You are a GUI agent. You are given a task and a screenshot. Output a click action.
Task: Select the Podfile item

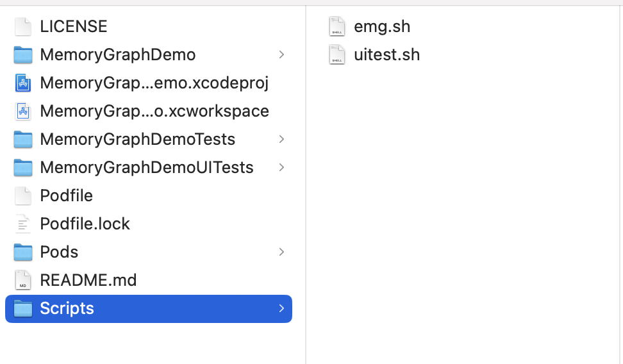click(x=66, y=195)
